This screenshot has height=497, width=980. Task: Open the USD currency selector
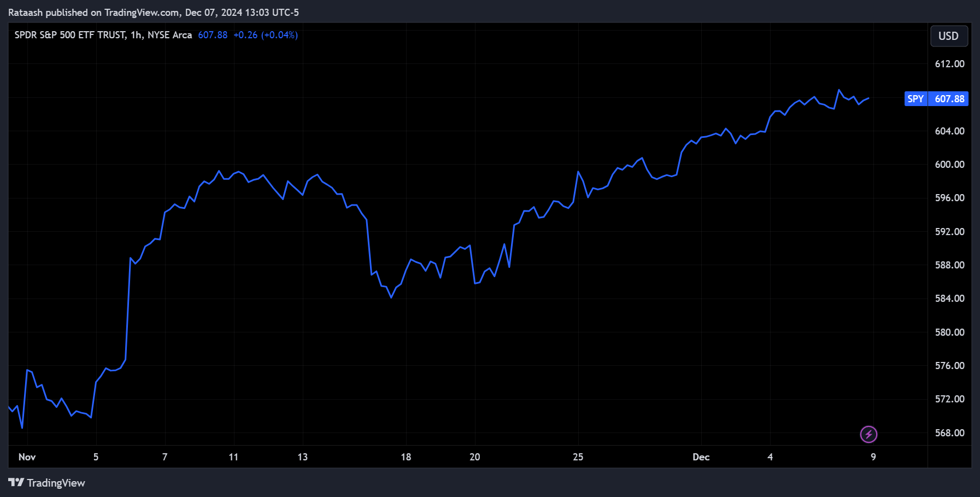pos(949,36)
